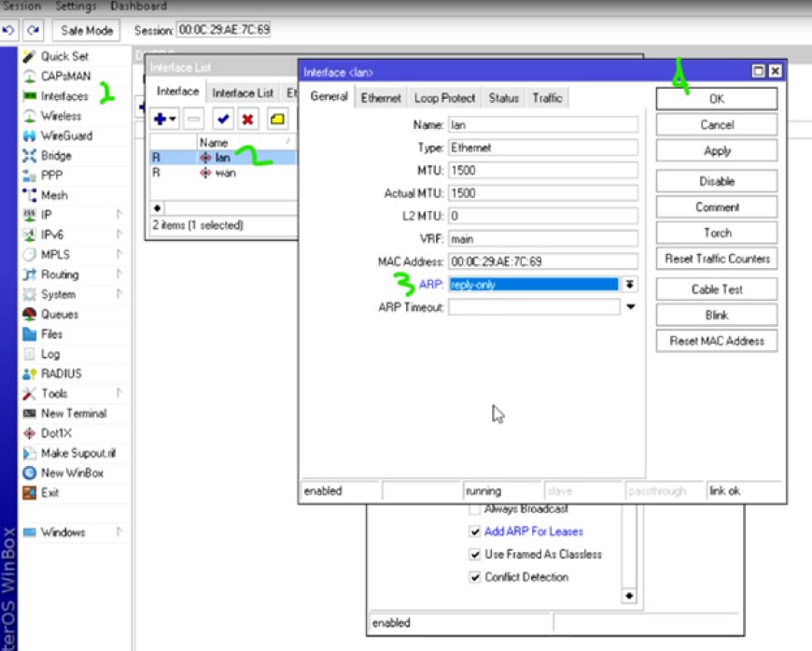Switch to the Ethernet tab
The height and width of the screenshot is (651, 812).
pos(381,98)
